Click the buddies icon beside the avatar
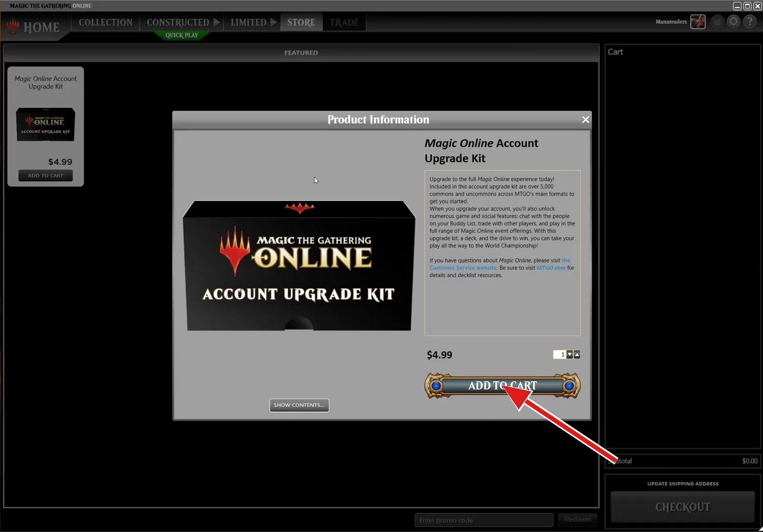 click(x=717, y=22)
